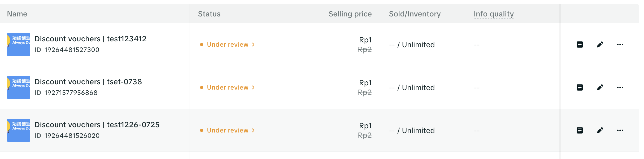Open details icon for test123412 voucher

(x=580, y=45)
